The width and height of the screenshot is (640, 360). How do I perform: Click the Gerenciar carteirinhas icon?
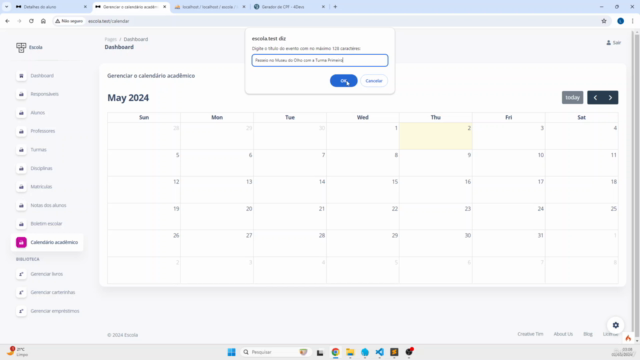[21, 292]
